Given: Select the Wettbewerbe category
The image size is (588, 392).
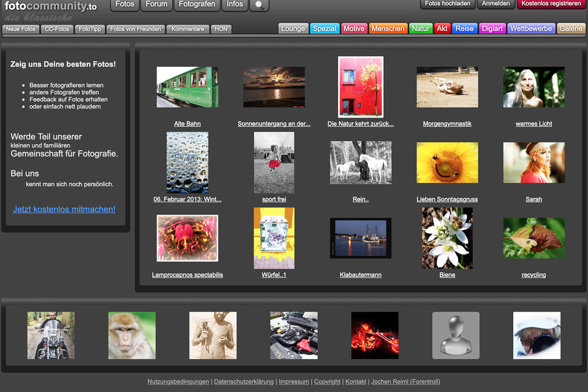Looking at the screenshot, I should click(531, 28).
